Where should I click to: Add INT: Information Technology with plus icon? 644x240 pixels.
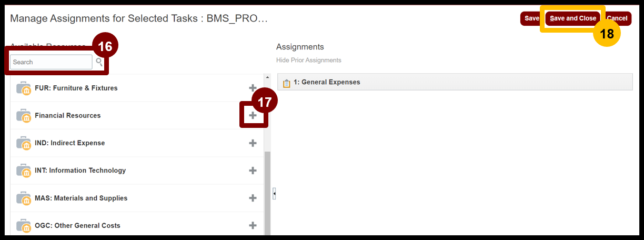pyautogui.click(x=253, y=171)
